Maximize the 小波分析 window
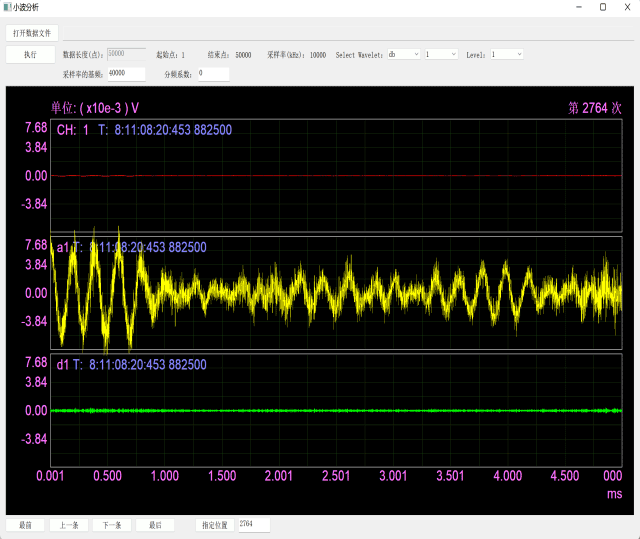 pyautogui.click(x=603, y=7)
